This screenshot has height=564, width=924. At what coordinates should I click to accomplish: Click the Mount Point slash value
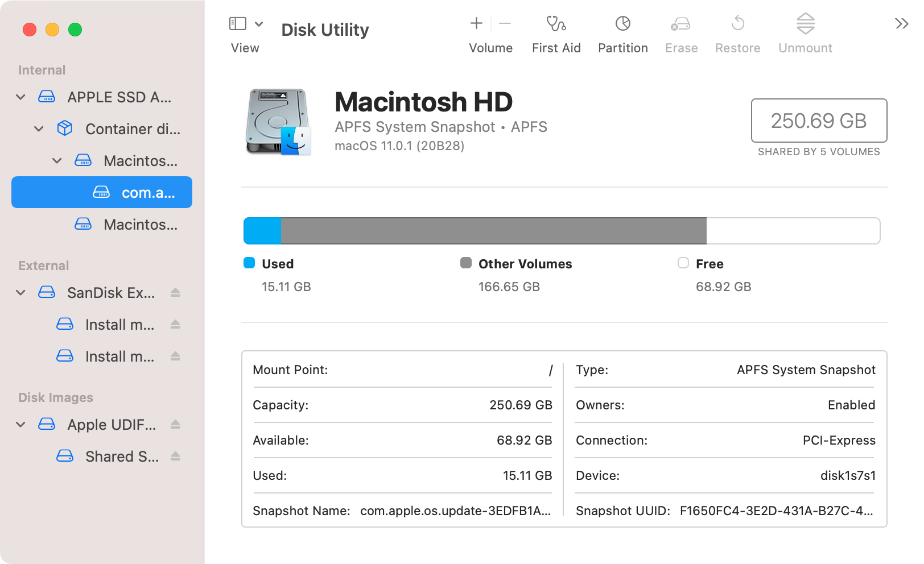pos(550,370)
